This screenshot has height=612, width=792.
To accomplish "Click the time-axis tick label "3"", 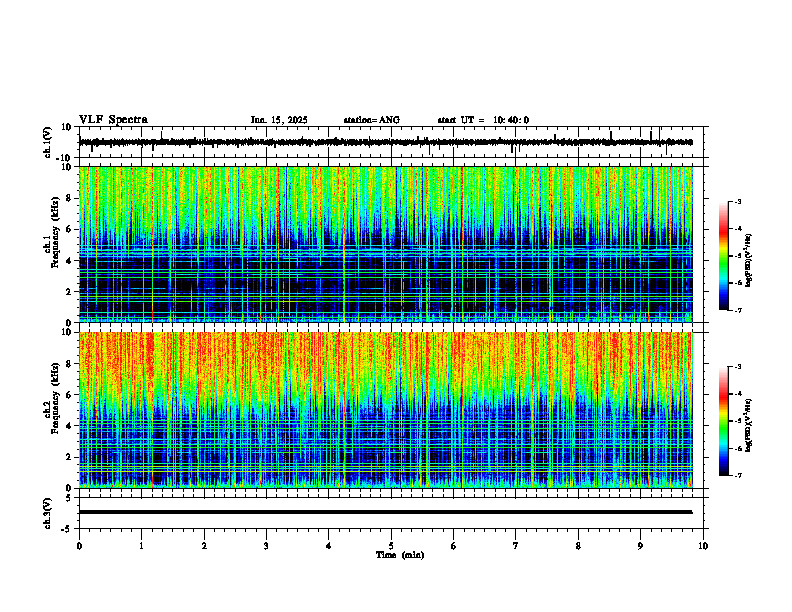I will pyautogui.click(x=266, y=546).
